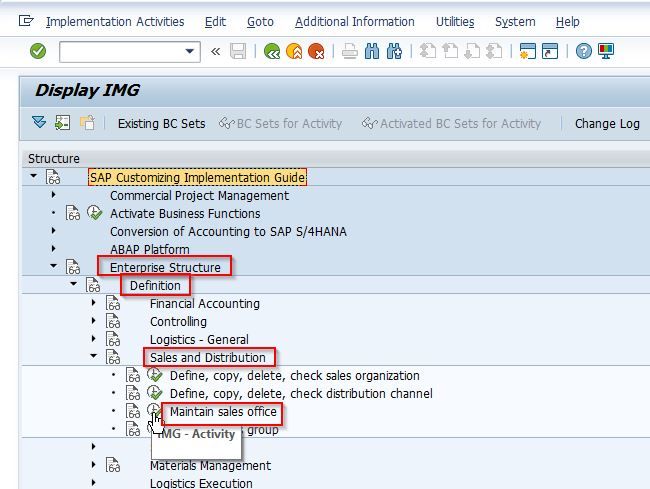This screenshot has width=650, height=489.
Task: Select Define, copy, delete, check distribution channel
Action: coord(301,394)
